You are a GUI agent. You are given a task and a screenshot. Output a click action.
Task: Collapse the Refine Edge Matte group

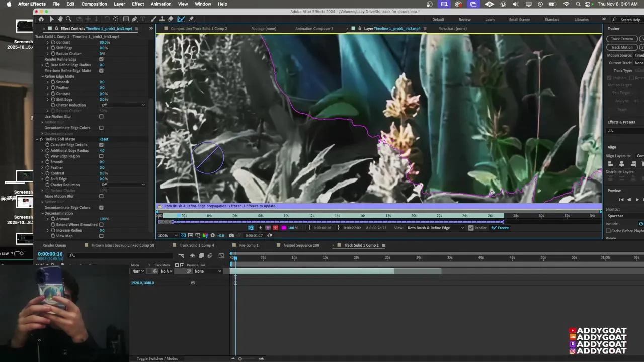click(43, 76)
